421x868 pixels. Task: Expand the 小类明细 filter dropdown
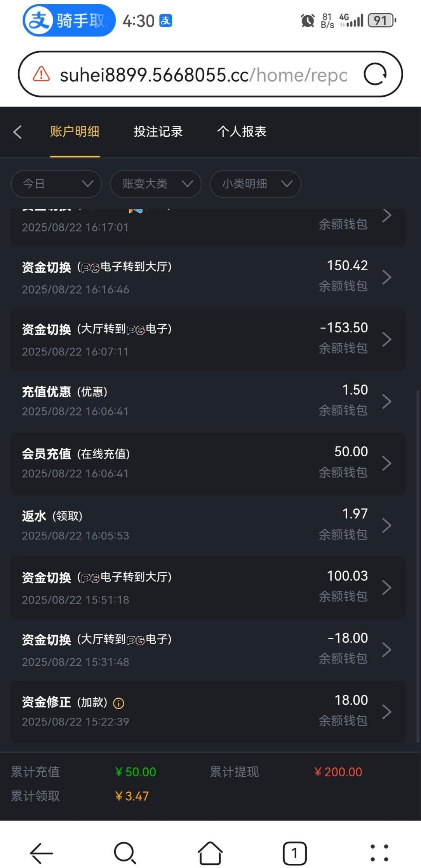(255, 184)
